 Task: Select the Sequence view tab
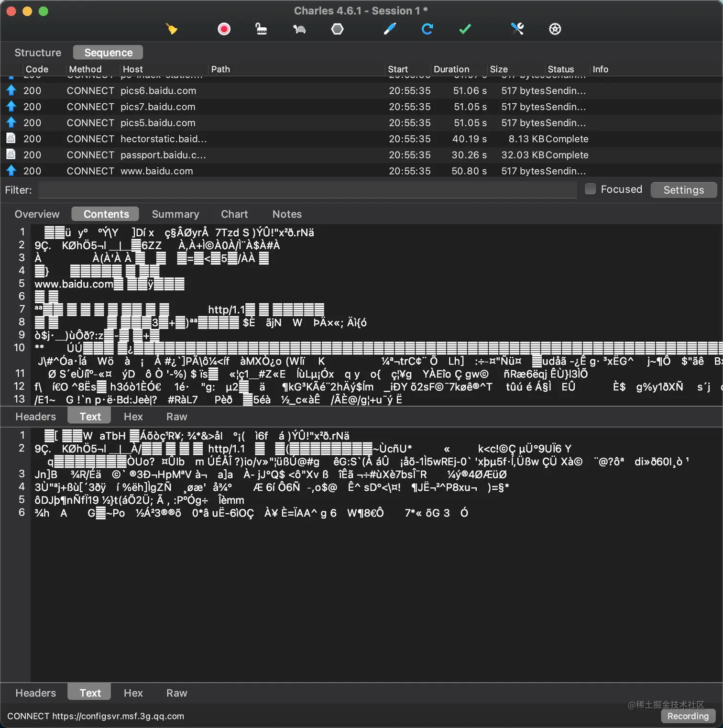pyautogui.click(x=109, y=53)
